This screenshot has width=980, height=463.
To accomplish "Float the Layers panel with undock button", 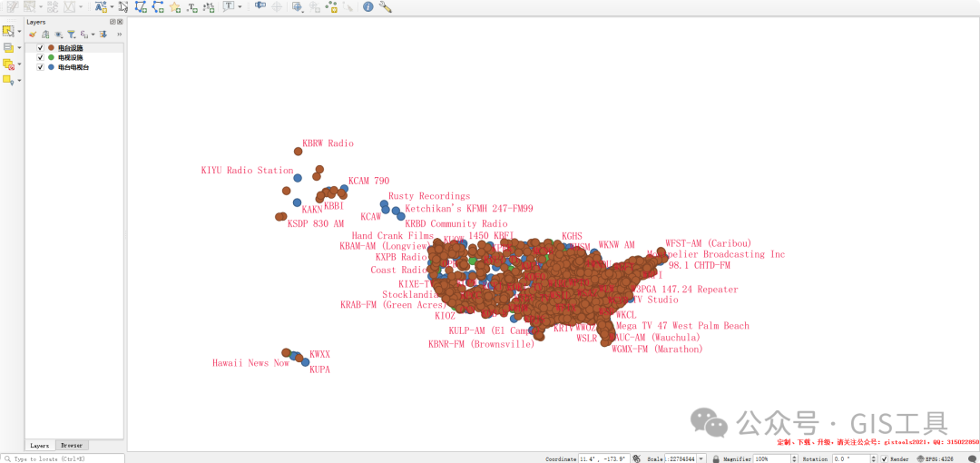I will pos(113,21).
